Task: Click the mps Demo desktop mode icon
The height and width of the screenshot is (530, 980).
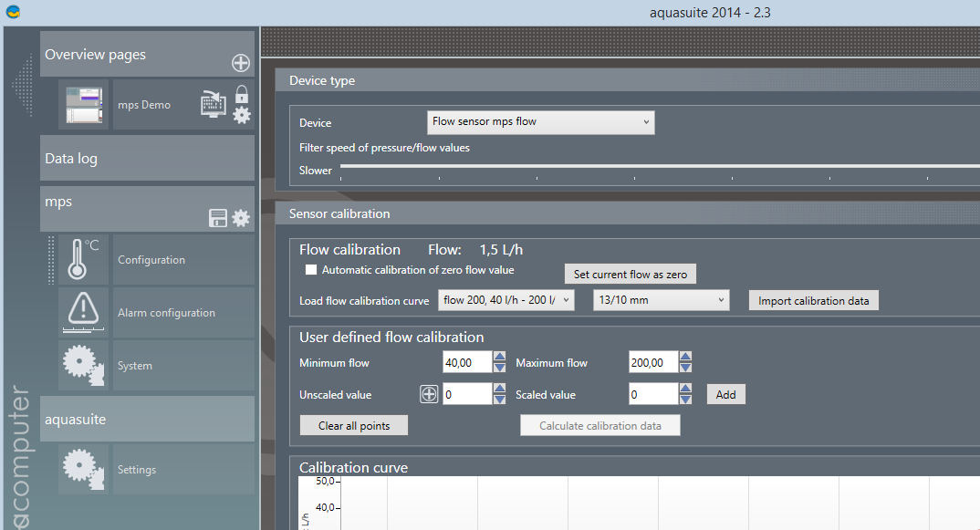Action: point(214,104)
